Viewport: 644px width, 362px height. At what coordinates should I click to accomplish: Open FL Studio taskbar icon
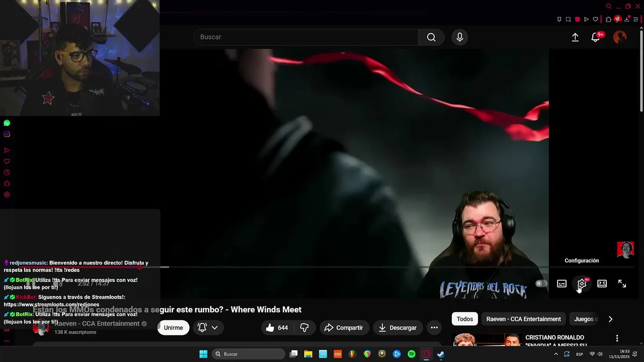[353, 354]
